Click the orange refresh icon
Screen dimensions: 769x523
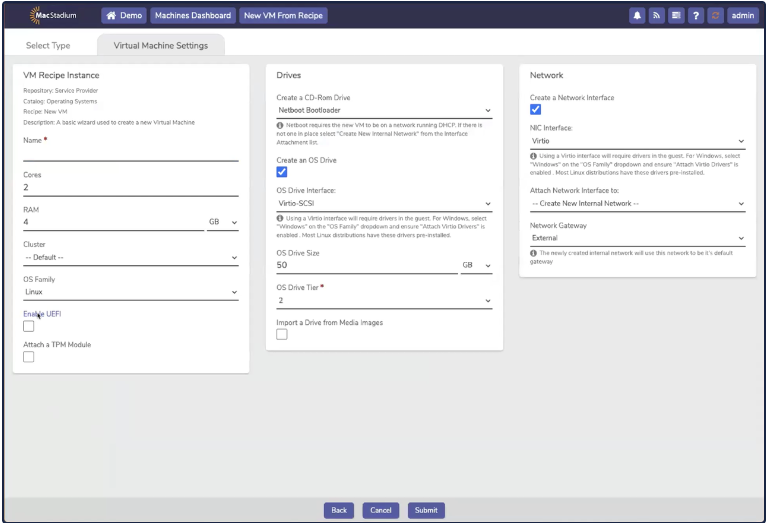coord(715,16)
